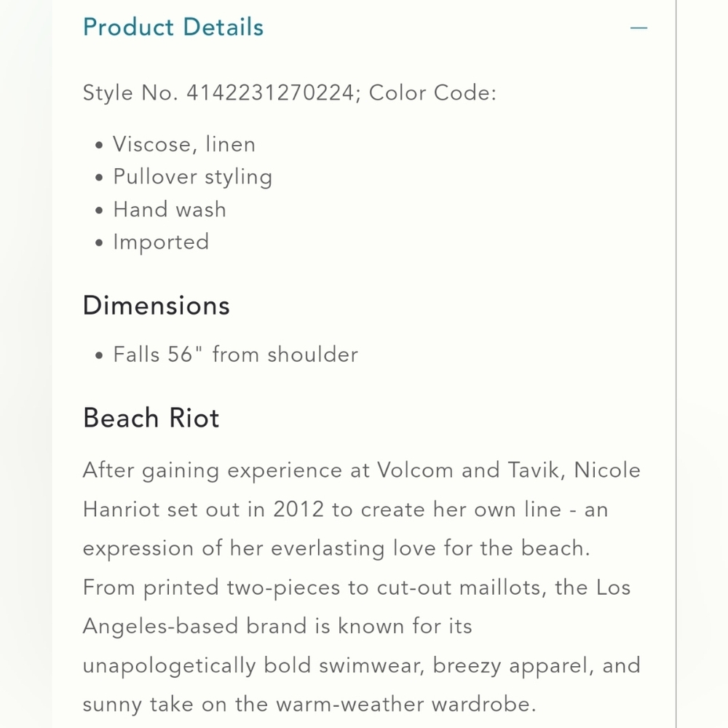Click the Imported bullet item

coord(161,242)
